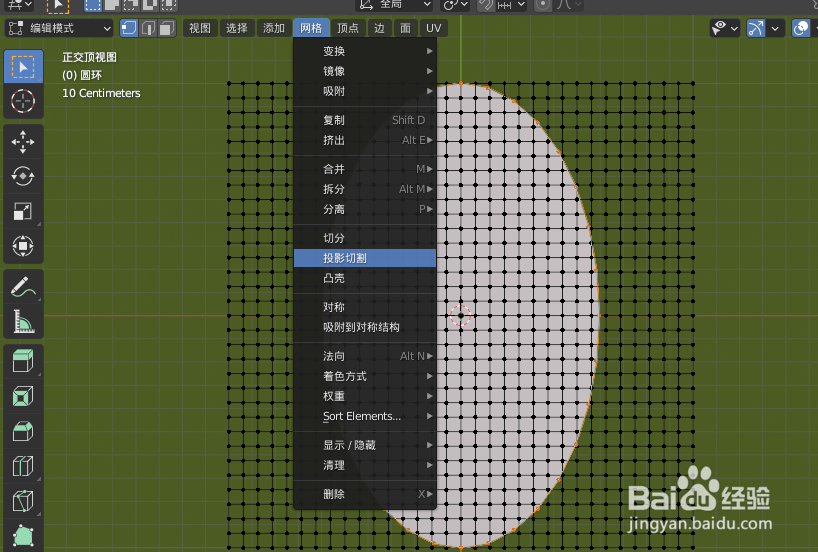Viewport: 818px width, 552px height.
Task: Open the 显示 / 隐藏 submenu
Action: [365, 445]
